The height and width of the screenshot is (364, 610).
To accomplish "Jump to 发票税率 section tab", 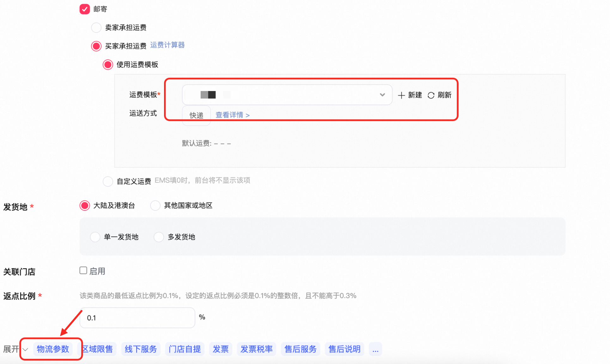I will [257, 349].
